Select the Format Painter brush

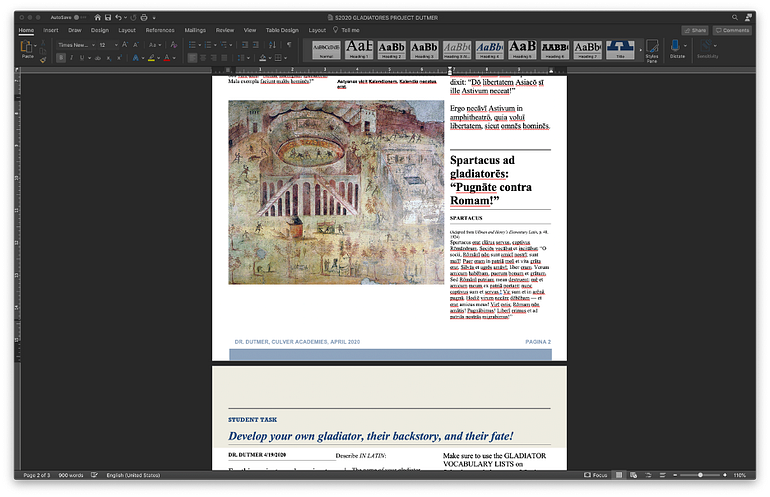(43, 60)
